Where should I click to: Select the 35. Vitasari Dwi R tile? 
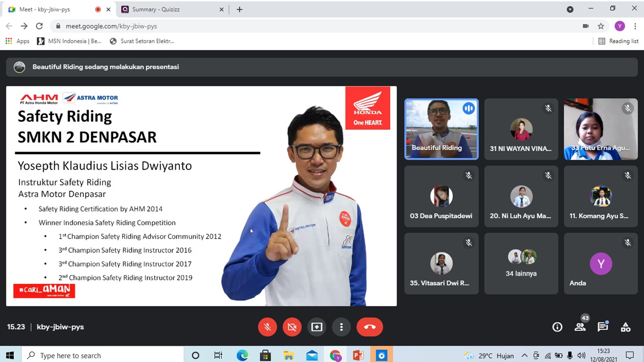pos(441,263)
